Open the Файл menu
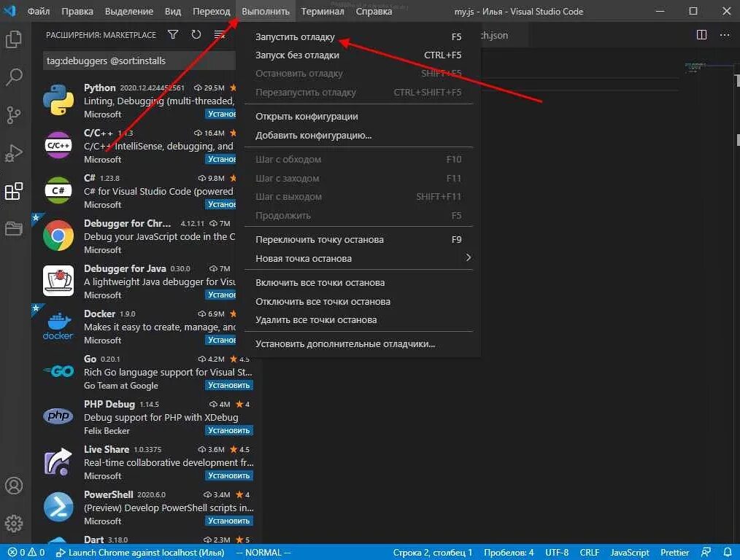 [x=38, y=12]
